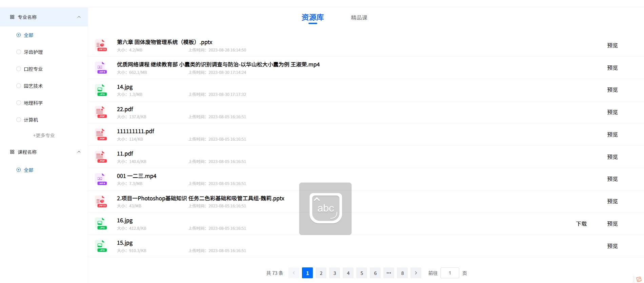644x283 pixels.
Task: Open the 14.jpg file name
Action: [x=125, y=87]
